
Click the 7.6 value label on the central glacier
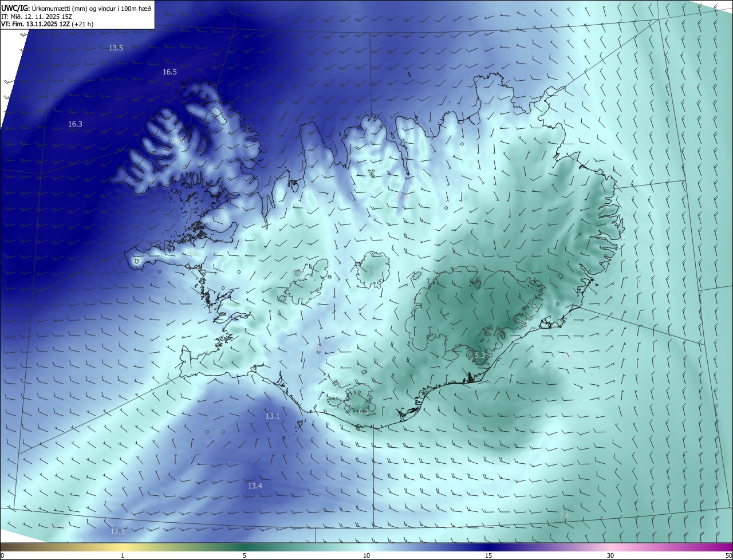click(371, 272)
